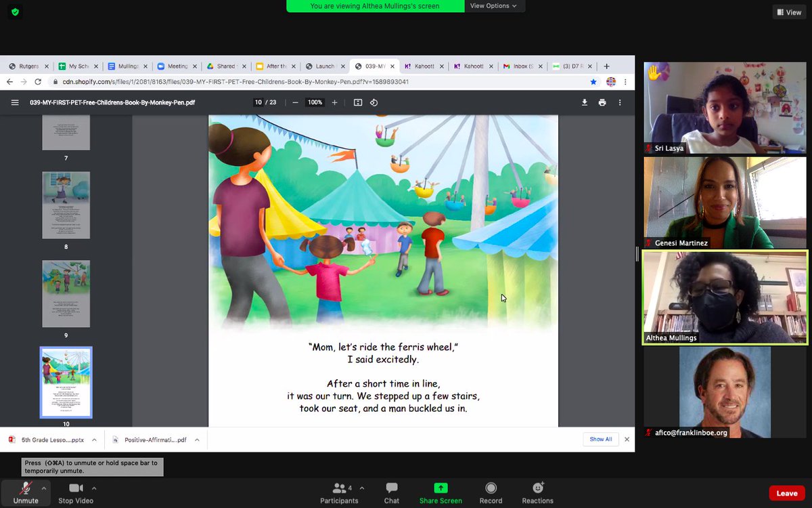Select Genesi Martinez's video tile
This screenshot has height=508, width=812.
pos(725,203)
